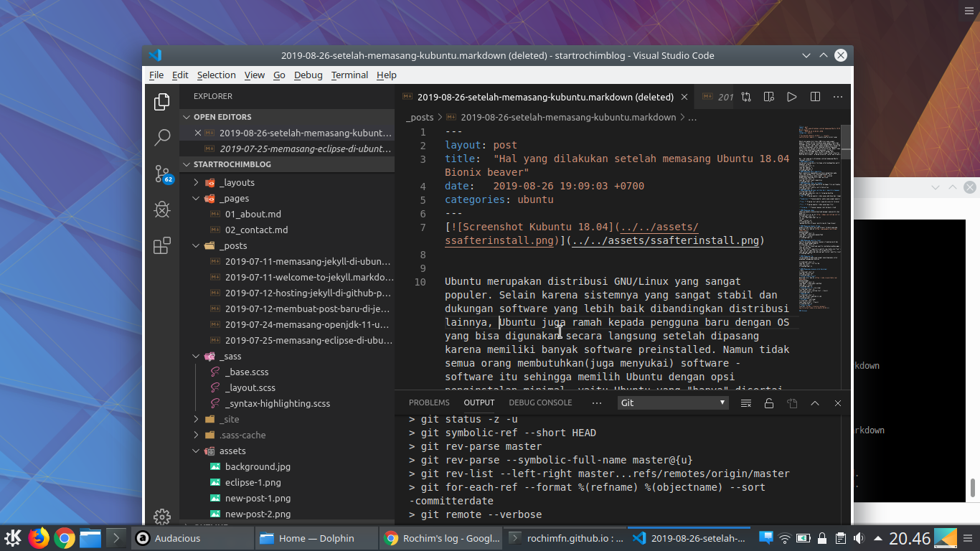The width and height of the screenshot is (980, 551).
Task: Open volume control in system tray
Action: pos(859,538)
